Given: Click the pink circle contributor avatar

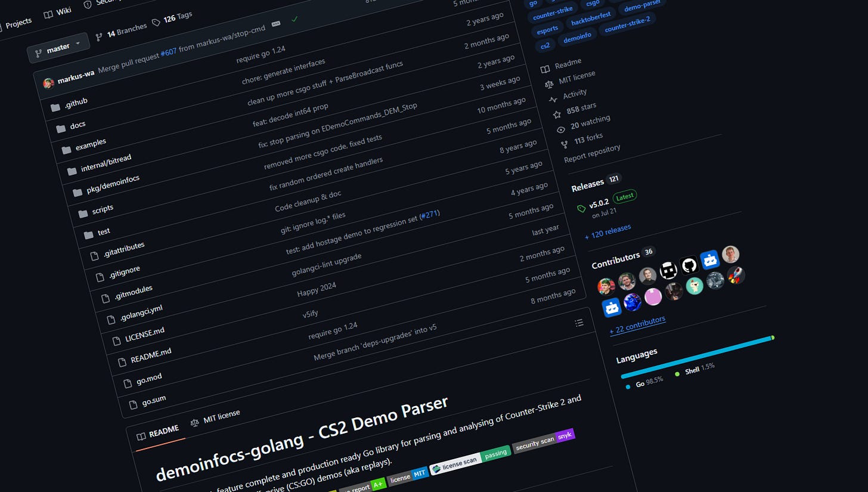Looking at the screenshot, I should point(653,296).
